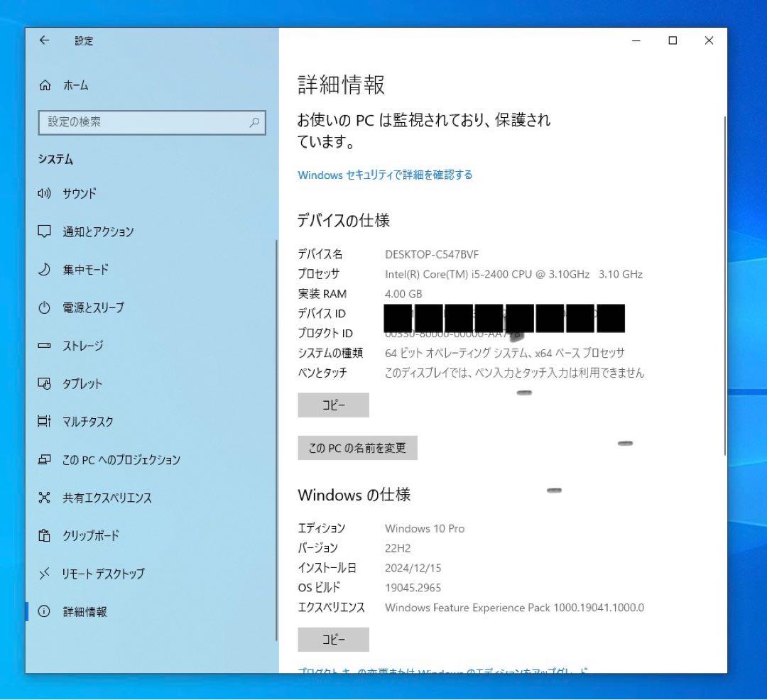This screenshot has width=767, height=700.
Task: Open この PC へのプロジェクション icon
Action: (x=45, y=459)
